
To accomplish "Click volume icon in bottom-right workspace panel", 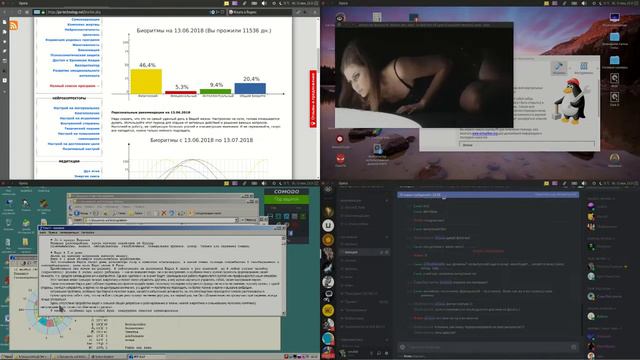I will (584, 184).
